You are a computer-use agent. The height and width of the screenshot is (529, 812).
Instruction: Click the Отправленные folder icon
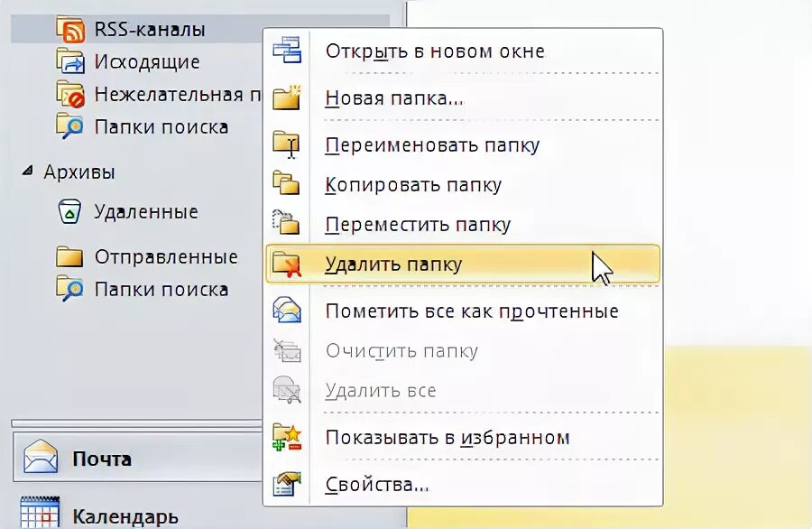click(x=69, y=256)
